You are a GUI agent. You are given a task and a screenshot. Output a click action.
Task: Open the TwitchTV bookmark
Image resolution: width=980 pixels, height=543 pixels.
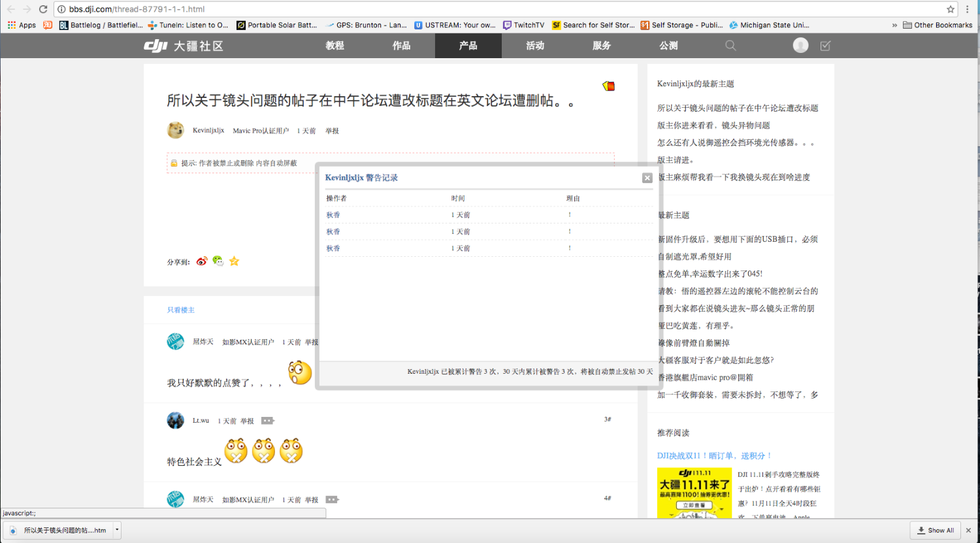pos(523,25)
